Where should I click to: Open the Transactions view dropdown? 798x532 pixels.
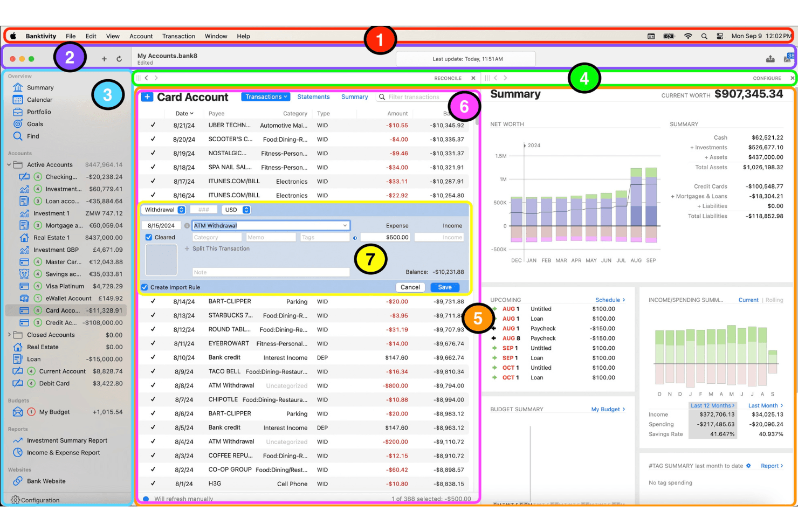266,96
